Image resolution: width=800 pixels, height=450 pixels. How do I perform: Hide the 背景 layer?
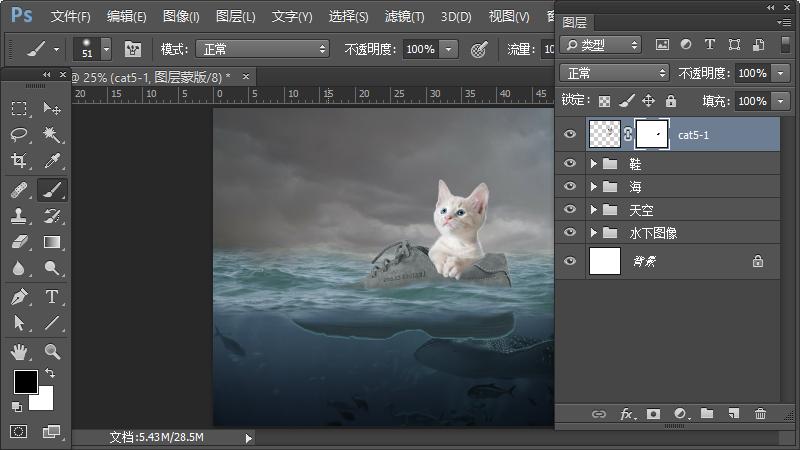point(570,261)
